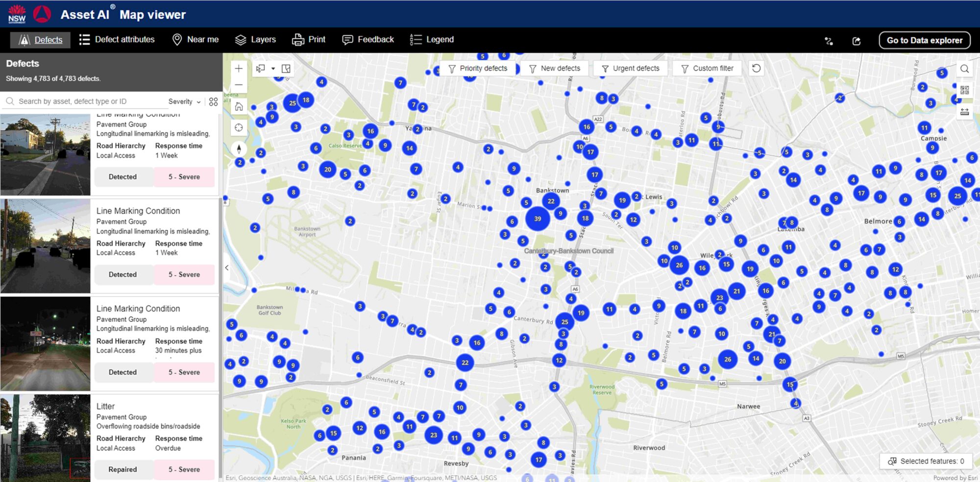Click the 21 cluster beside the 23 cluster
This screenshot has height=482, width=980.
(x=736, y=291)
